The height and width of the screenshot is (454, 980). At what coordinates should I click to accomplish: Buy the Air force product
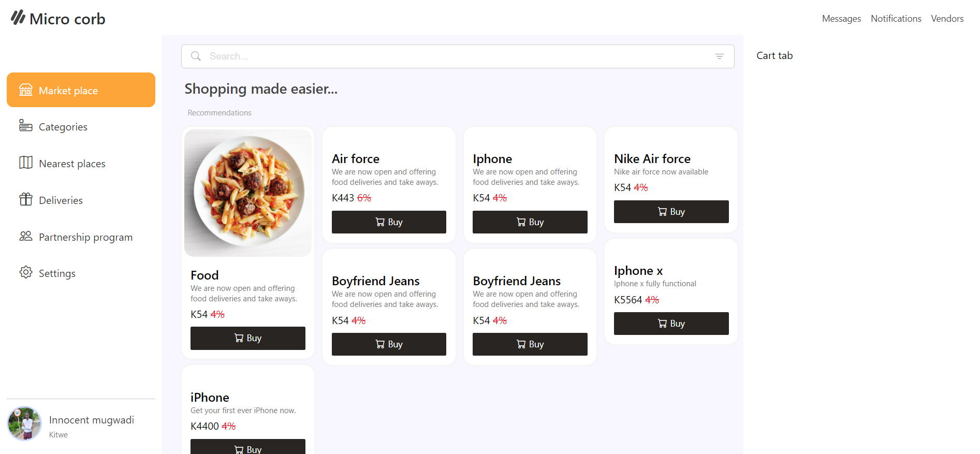389,222
